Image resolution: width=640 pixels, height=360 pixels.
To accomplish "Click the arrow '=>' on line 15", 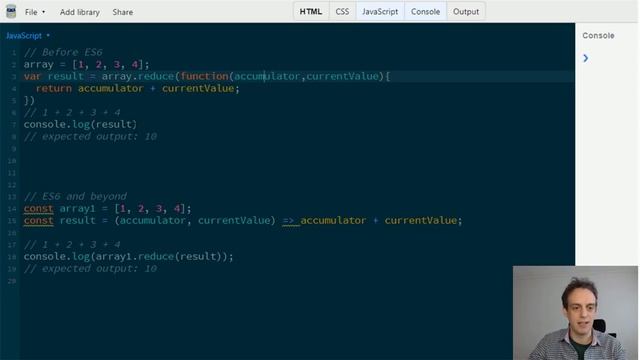I will coord(288,220).
